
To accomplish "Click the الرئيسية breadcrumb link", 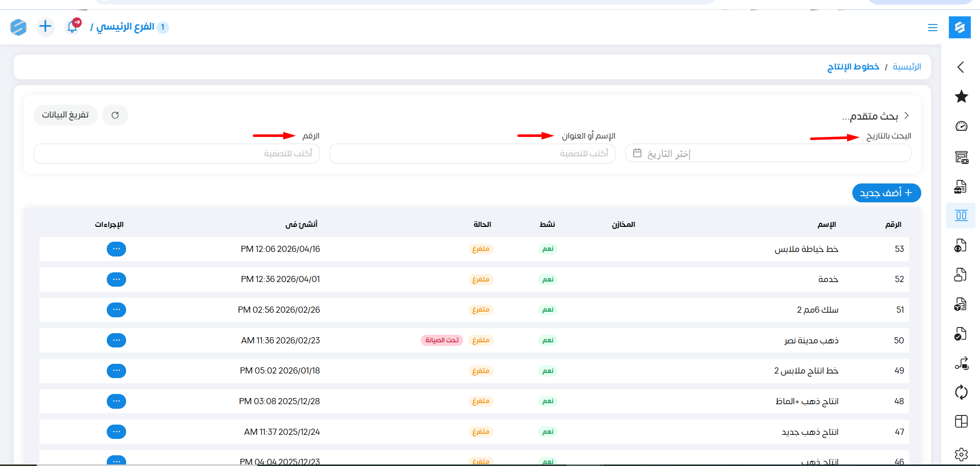I will coord(906,67).
